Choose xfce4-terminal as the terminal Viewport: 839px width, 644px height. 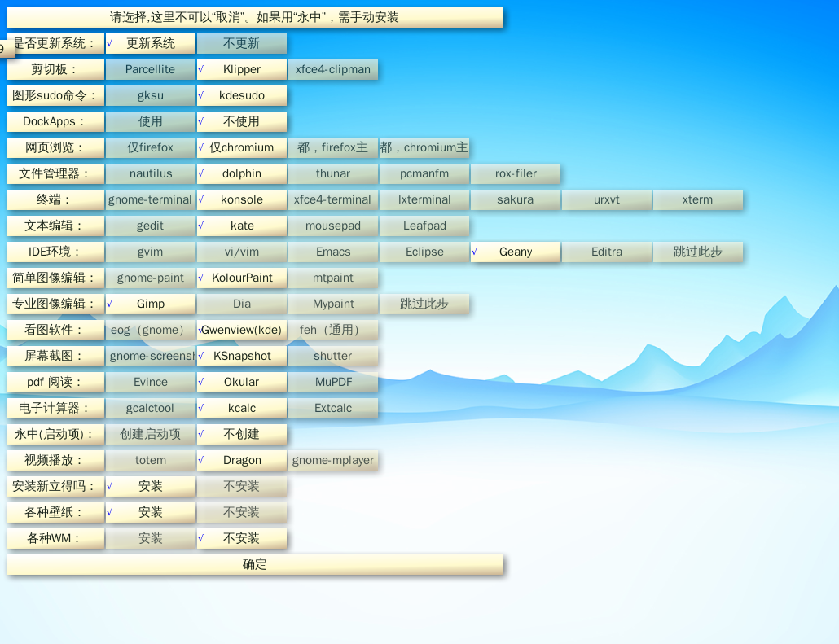(333, 200)
